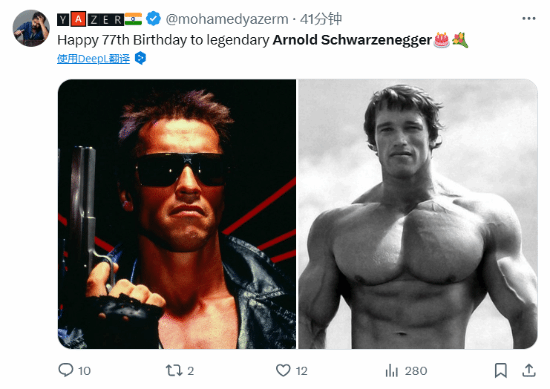This screenshot has width=550, height=389.
Task: Open the author's profile avatar
Action: coord(31,28)
